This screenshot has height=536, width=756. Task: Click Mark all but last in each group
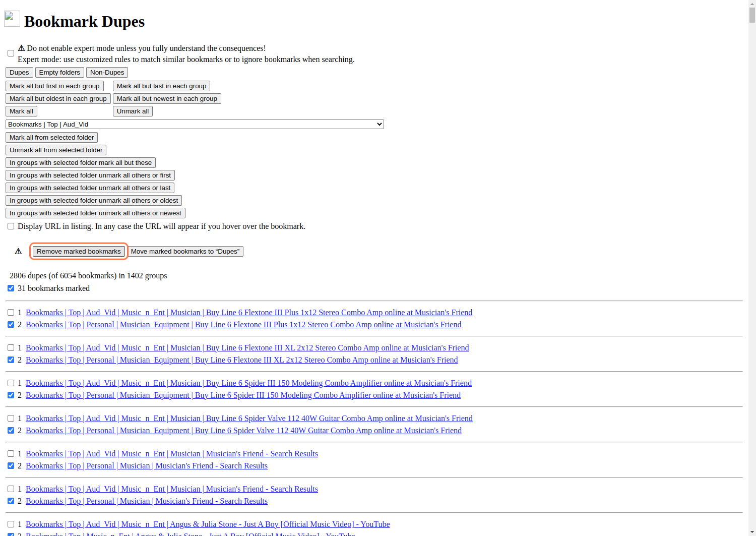pyautogui.click(x=161, y=86)
